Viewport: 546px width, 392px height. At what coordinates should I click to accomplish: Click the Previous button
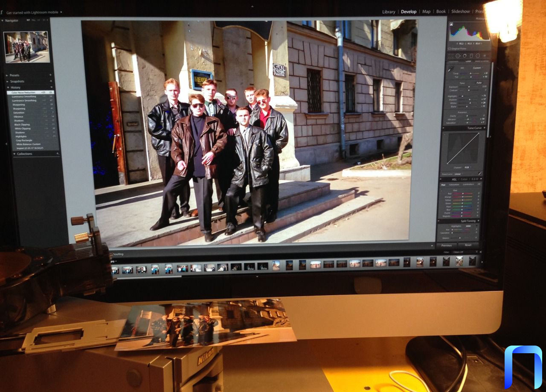point(447,245)
